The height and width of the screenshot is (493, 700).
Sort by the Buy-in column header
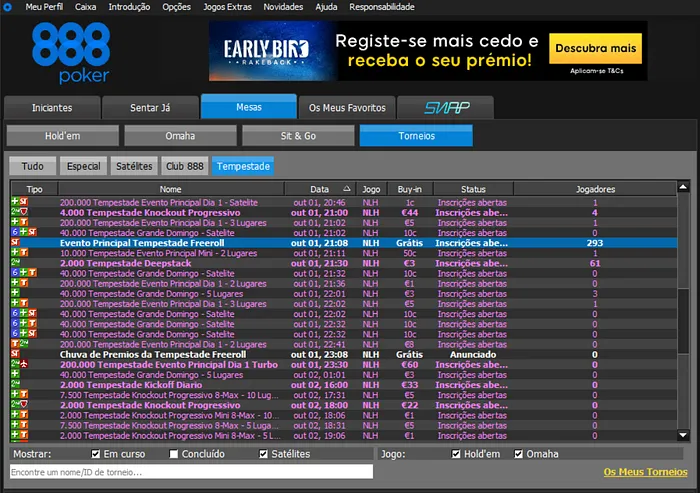point(409,189)
